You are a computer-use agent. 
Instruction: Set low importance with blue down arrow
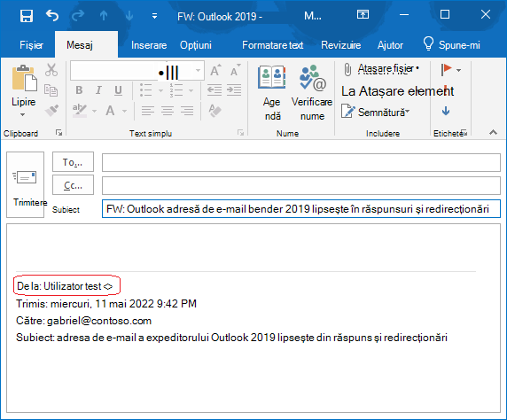[x=446, y=112]
